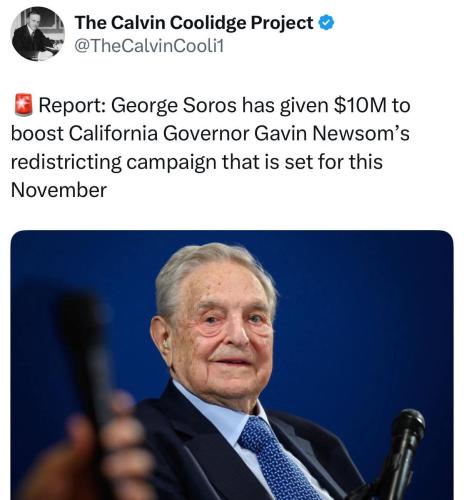Open the attached photo in the tweet
This screenshot has width=464, height=500.
click(x=232, y=365)
